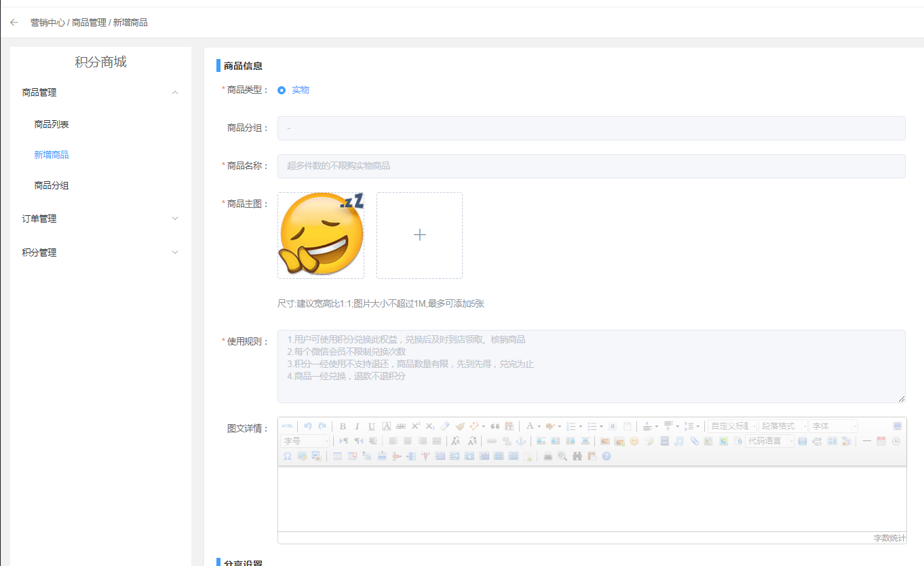Toggle fullscreen editor icon
The height and width of the screenshot is (566, 924).
pyautogui.click(x=898, y=426)
